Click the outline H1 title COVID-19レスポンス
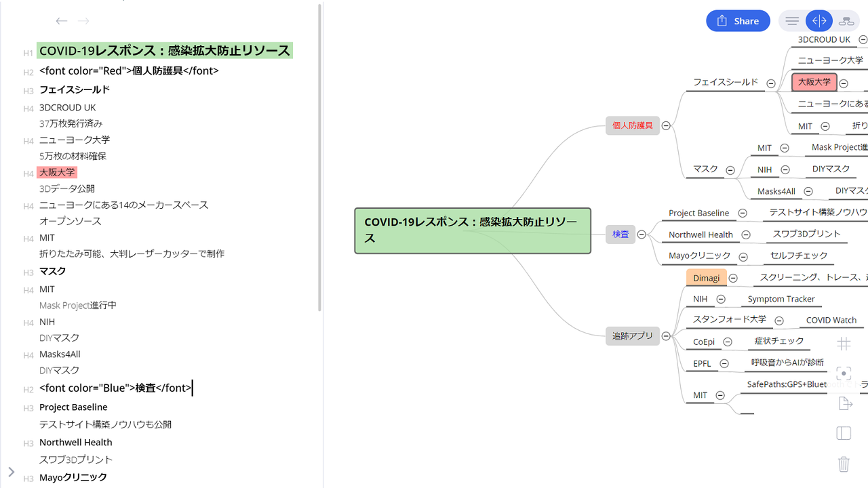 [165, 50]
